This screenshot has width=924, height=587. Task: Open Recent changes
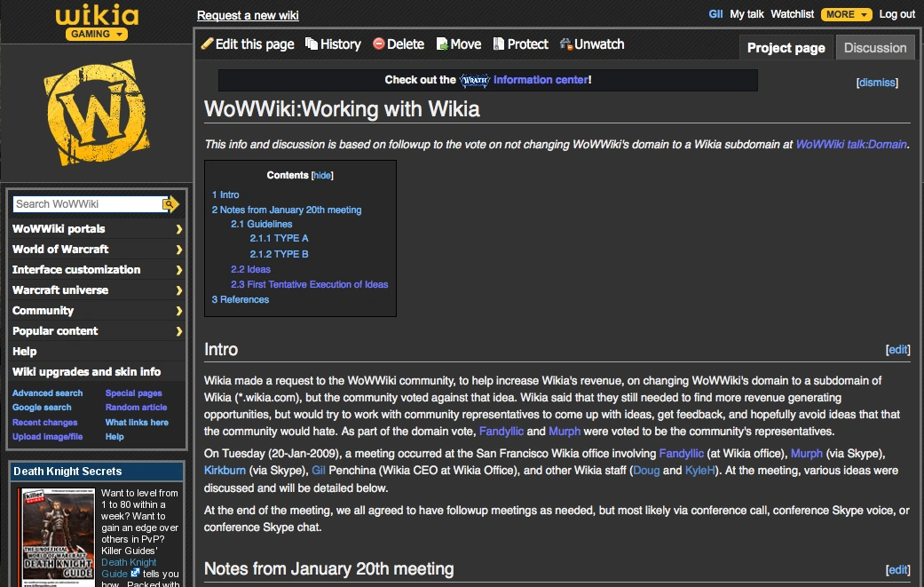coord(44,422)
